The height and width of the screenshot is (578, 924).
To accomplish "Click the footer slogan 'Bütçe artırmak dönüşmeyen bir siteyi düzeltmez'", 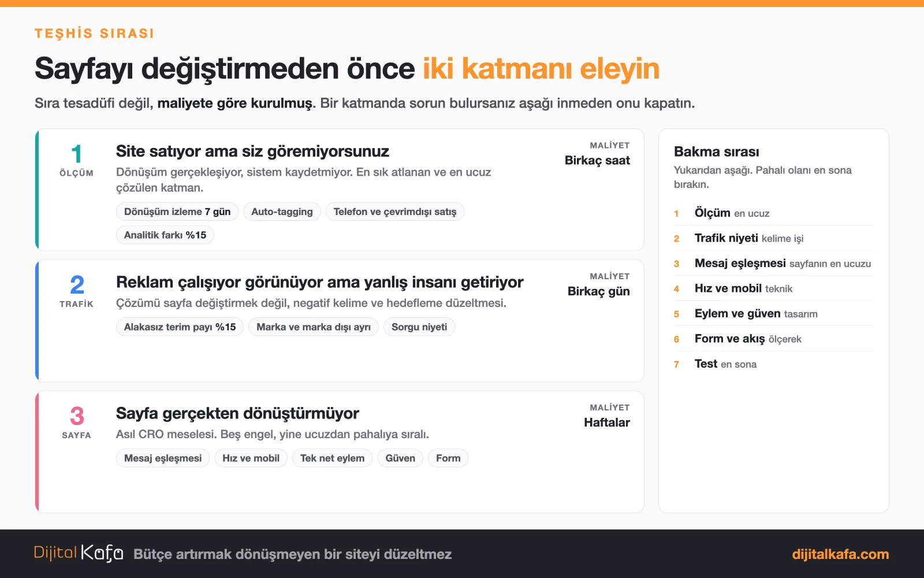I will 293,554.
